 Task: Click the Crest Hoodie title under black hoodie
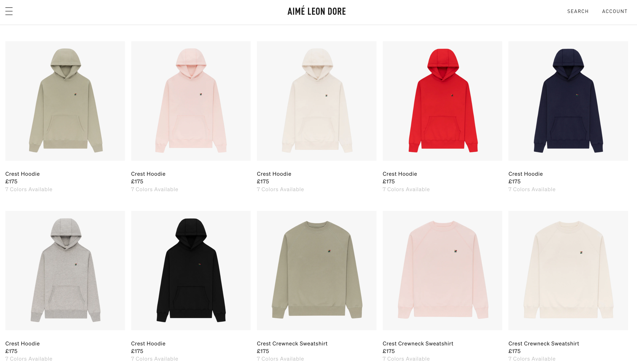point(148,343)
